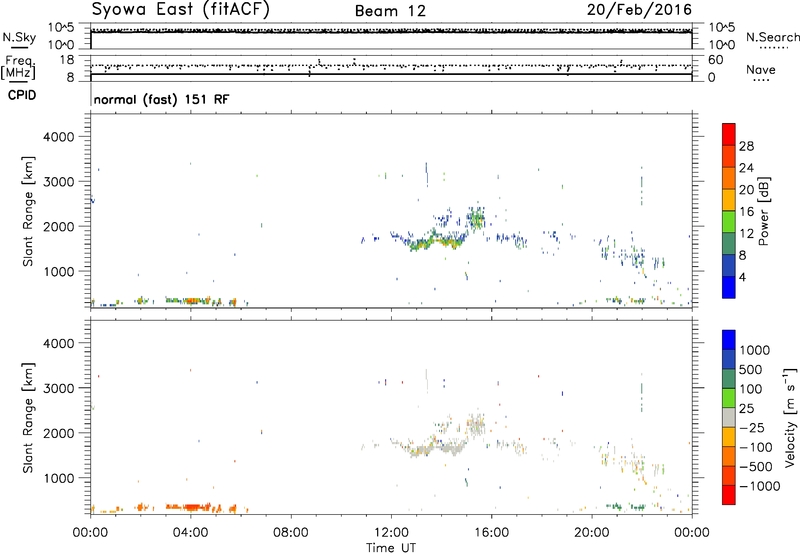Click the '20:00' time axis tick label
Screen dimensions: 800x554
coord(592,533)
